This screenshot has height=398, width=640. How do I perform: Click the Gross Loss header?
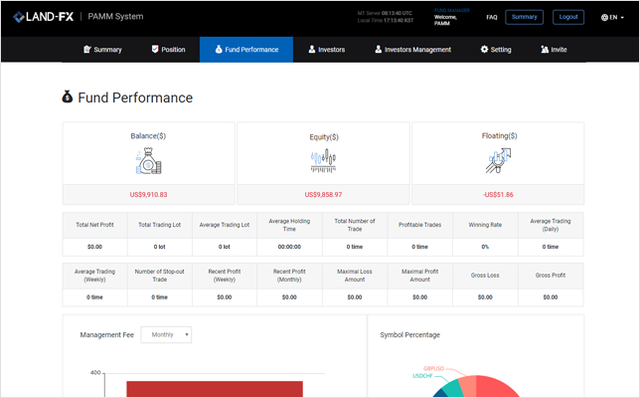point(485,276)
